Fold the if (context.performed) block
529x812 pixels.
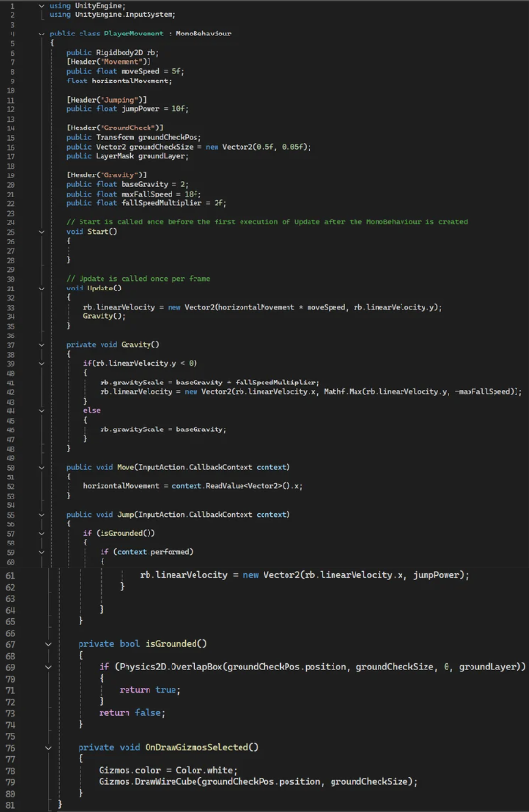point(41,552)
